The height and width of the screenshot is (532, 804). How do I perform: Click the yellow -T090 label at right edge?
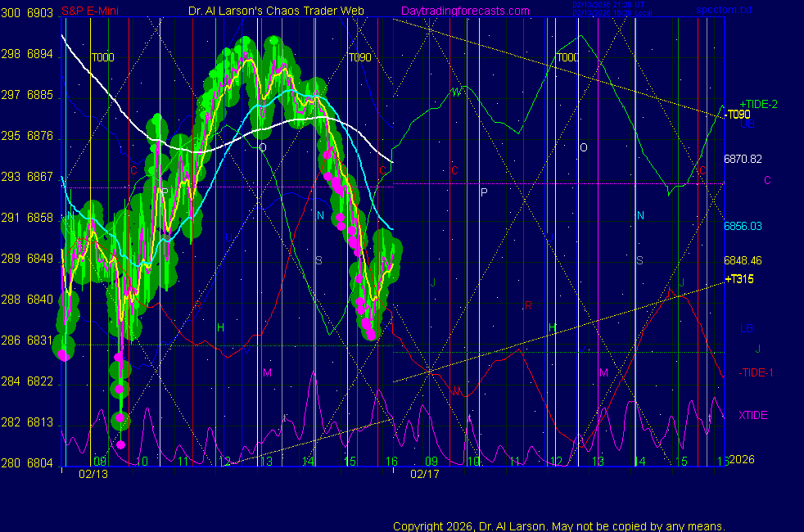click(x=738, y=115)
